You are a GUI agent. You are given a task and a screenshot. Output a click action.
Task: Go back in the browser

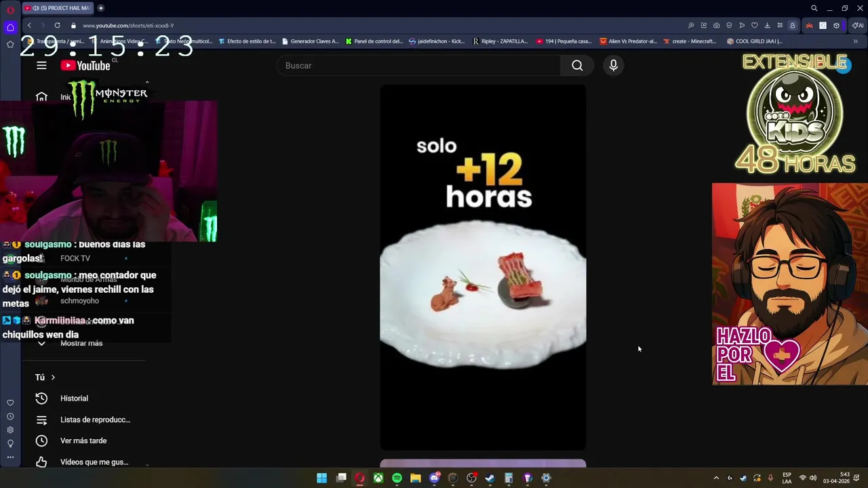(x=29, y=26)
